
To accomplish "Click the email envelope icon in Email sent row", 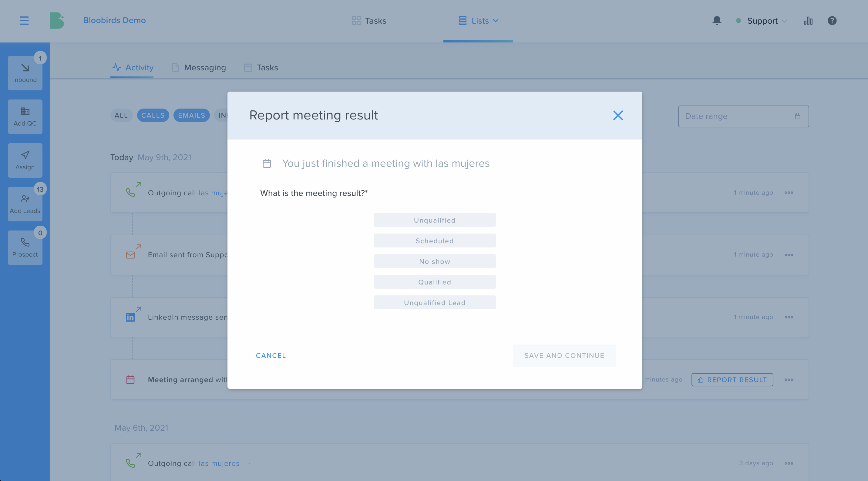I will (130, 255).
